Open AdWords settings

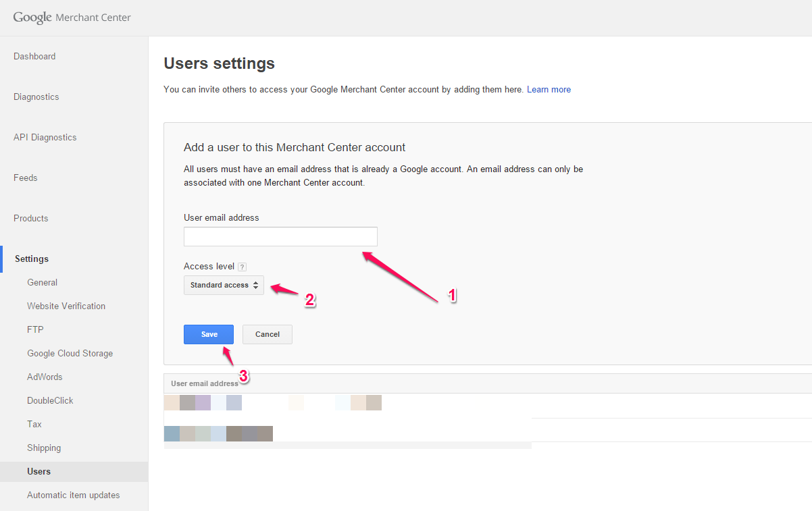point(45,377)
